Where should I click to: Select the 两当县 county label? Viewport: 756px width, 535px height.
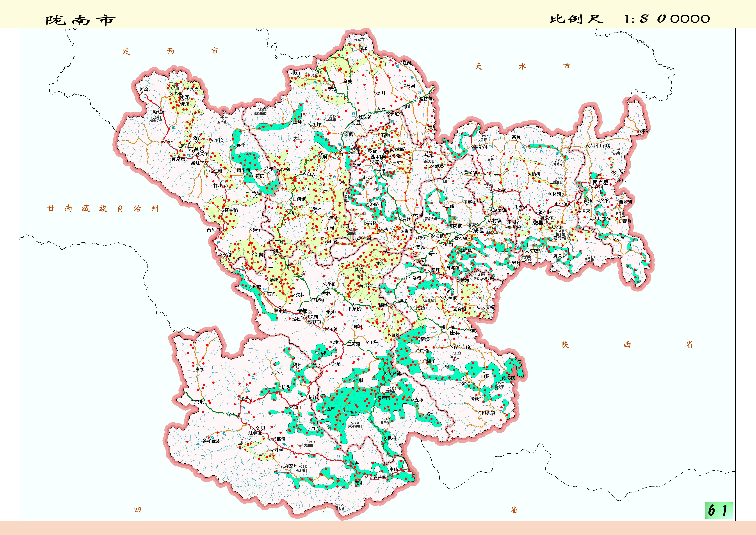(x=601, y=182)
